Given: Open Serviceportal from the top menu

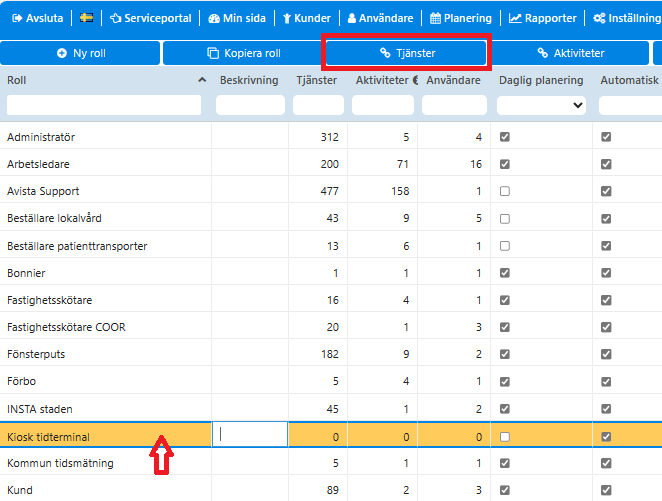Looking at the screenshot, I should (x=150, y=18).
